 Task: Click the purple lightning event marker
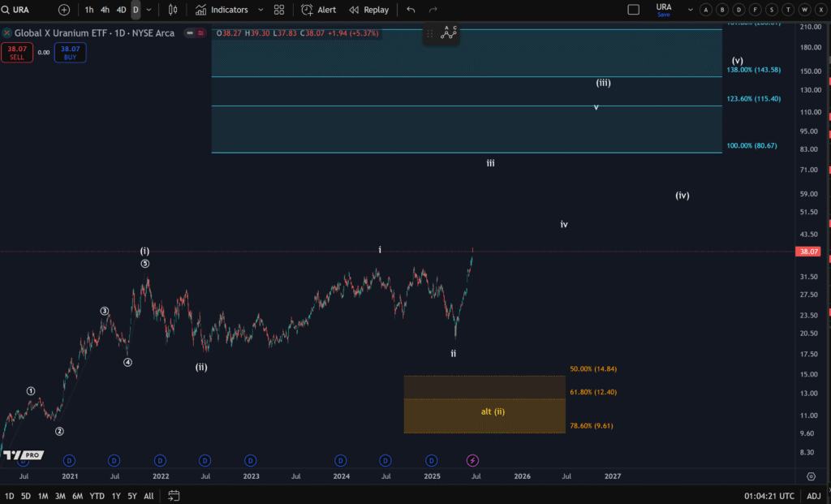click(472, 460)
